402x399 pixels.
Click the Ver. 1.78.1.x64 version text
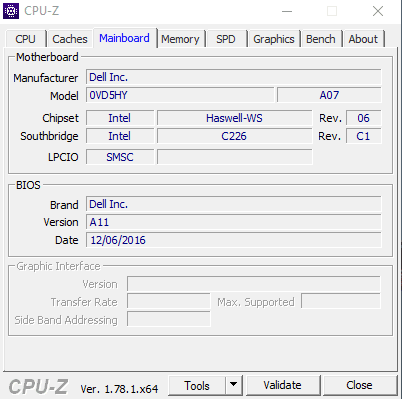[119, 389]
